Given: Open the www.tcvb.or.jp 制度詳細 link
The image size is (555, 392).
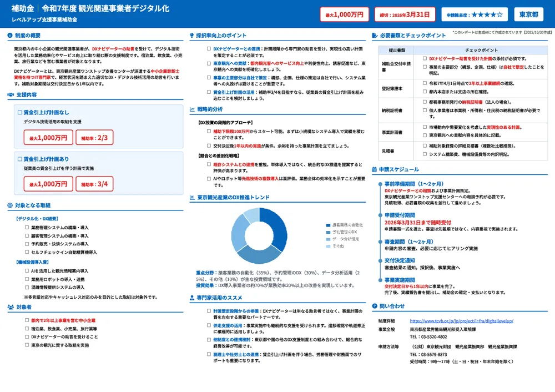Looking at the screenshot, I should (x=461, y=321).
